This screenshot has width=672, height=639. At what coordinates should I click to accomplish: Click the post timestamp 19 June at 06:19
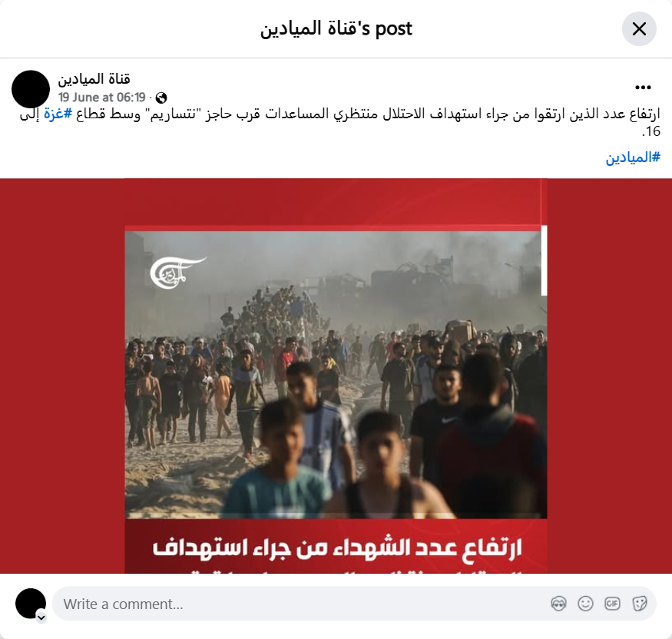[102, 98]
